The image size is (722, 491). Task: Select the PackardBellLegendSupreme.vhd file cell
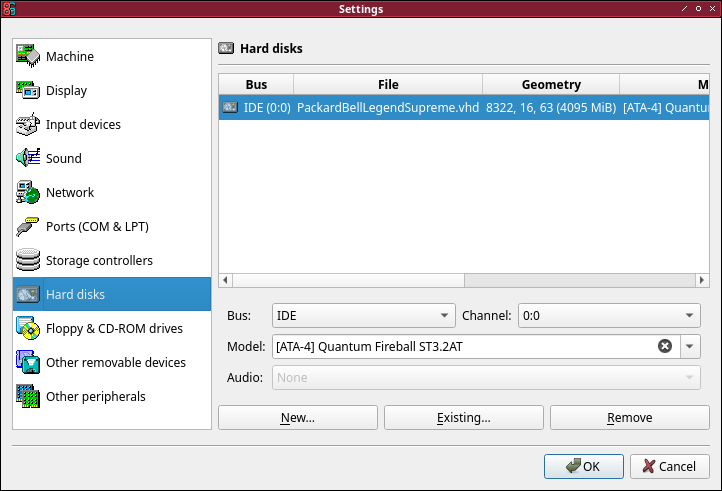click(388, 107)
